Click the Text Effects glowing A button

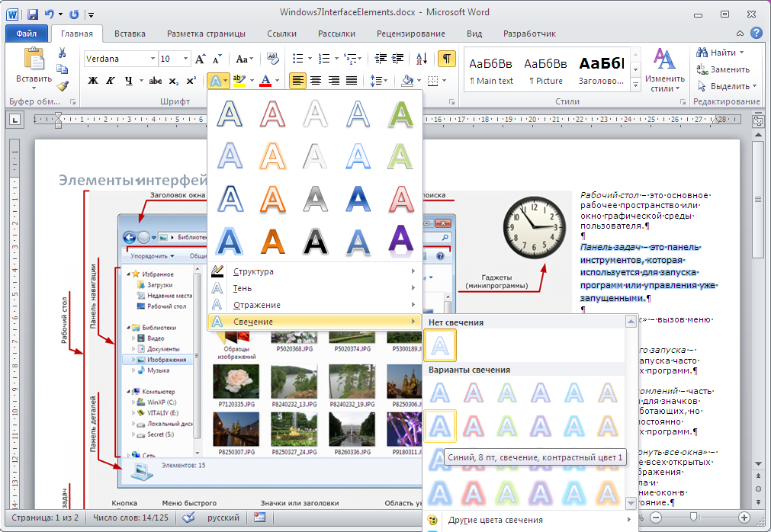(215, 81)
